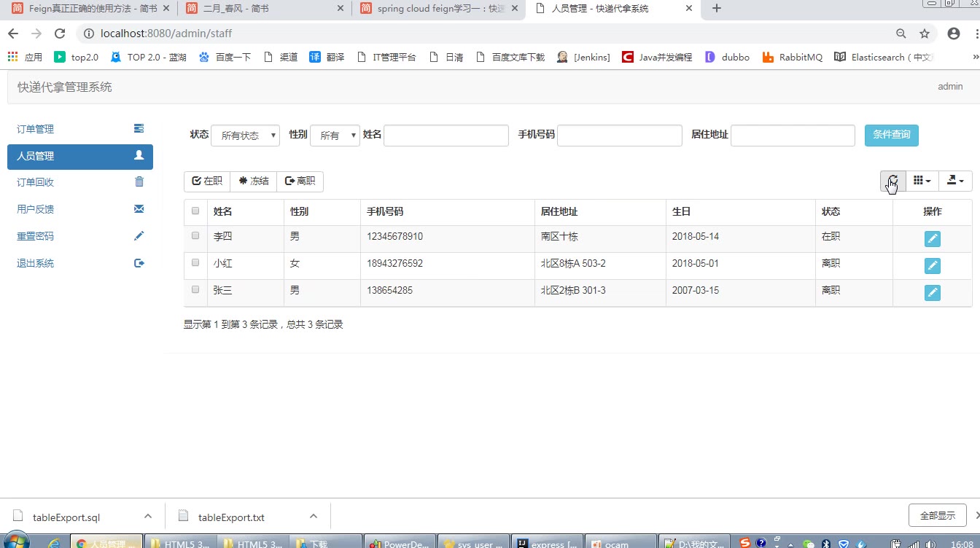This screenshot has width=980, height=548.
Task: Click zoom magnifier in address bar
Action: click(901, 34)
